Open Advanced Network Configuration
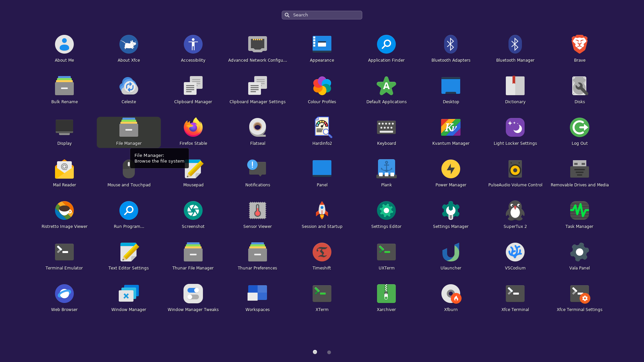This screenshot has width=644, height=362. coord(258,49)
